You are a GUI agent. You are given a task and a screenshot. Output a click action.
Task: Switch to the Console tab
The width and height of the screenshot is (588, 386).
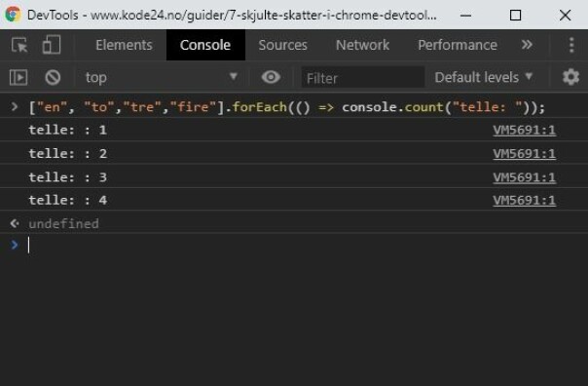(x=205, y=45)
